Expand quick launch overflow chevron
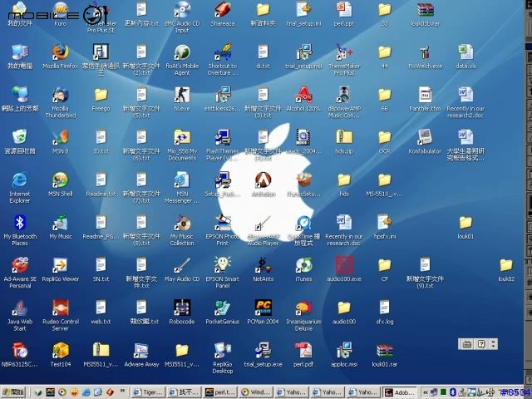Viewport: 532px width, 399px height. pyautogui.click(x=122, y=392)
